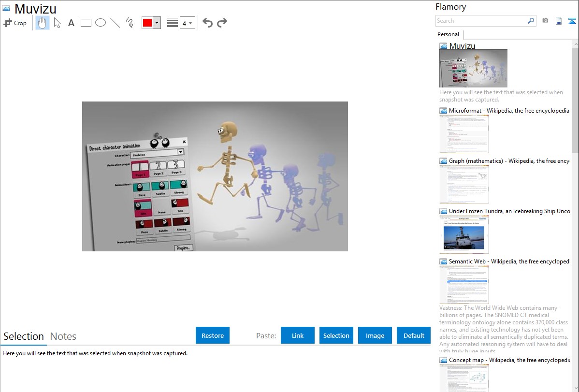Viewport: 579px width, 392px height.
Task: Pick the rectangle shape tool
Action: tap(86, 23)
